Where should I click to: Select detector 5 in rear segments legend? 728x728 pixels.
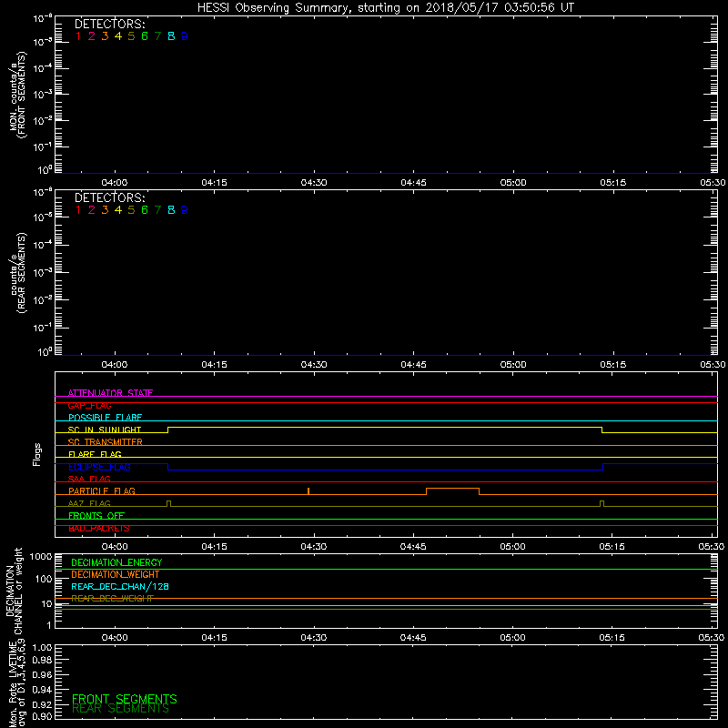[131, 210]
